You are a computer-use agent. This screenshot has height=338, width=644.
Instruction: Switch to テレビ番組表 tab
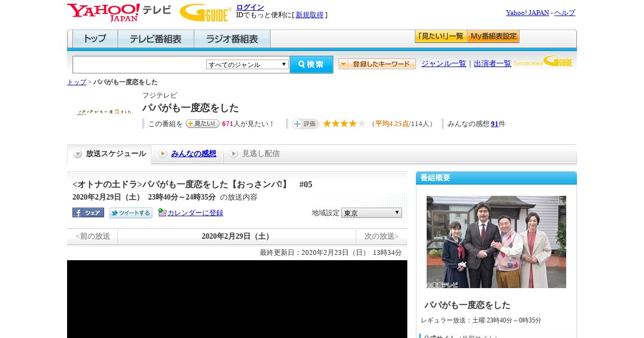pyautogui.click(x=156, y=39)
